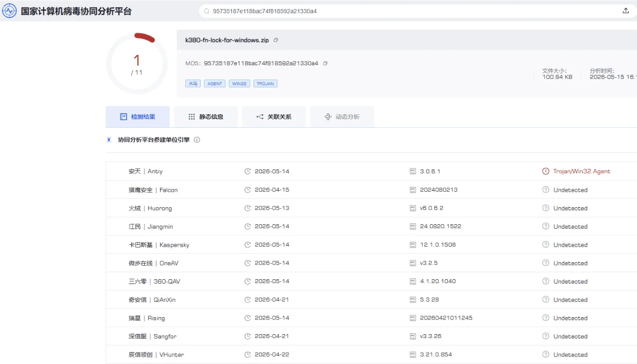Image resolution: width=637 pixels, height=364 pixels.
Task: Click the Undetected text in the Jiangmin row
Action: click(x=571, y=226)
